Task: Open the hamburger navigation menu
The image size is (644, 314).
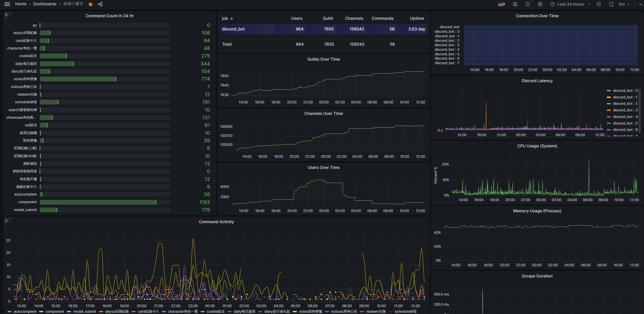Action: click(7, 4)
